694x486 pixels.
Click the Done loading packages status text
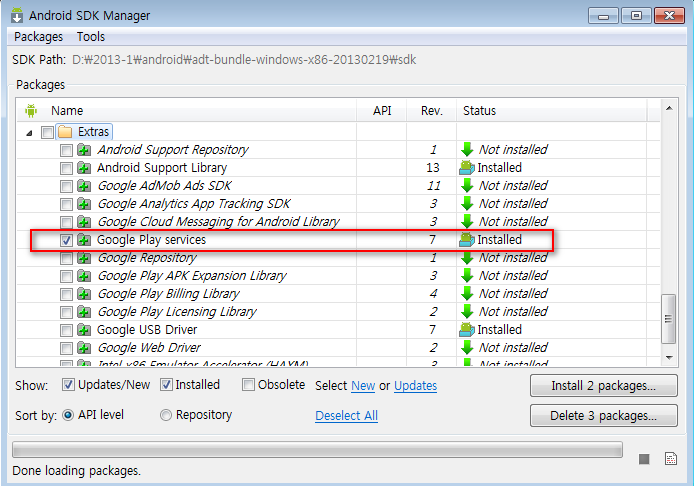(x=77, y=471)
